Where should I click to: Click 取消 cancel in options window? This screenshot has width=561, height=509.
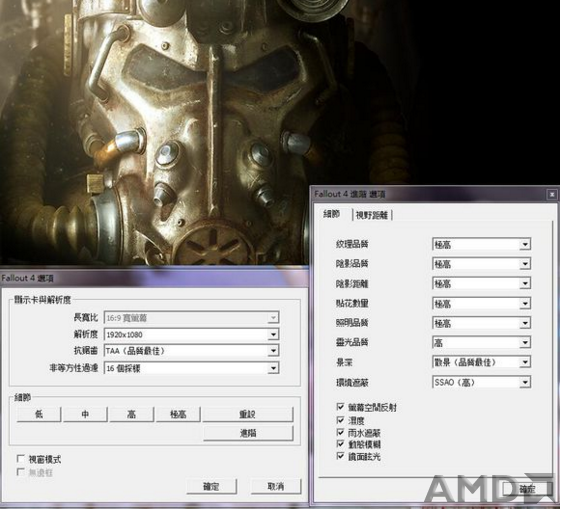pyautogui.click(x=276, y=486)
